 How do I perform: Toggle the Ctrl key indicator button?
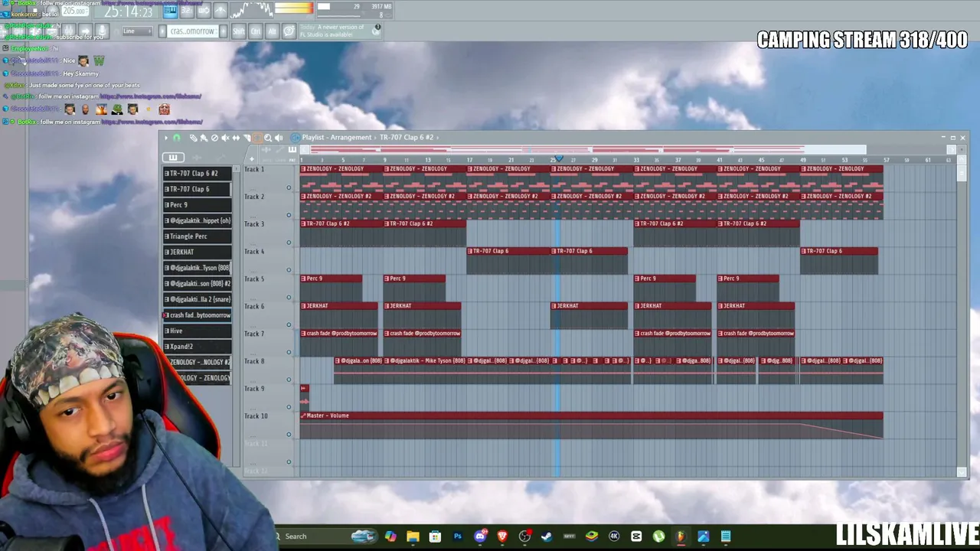pos(256,31)
